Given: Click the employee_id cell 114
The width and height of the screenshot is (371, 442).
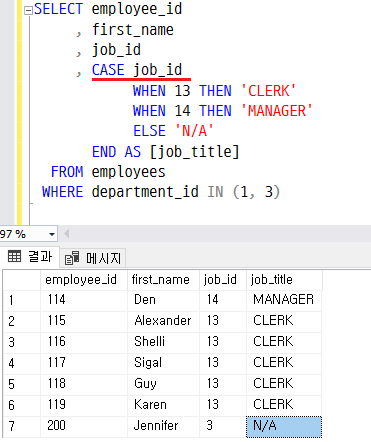Looking at the screenshot, I should tap(84, 300).
